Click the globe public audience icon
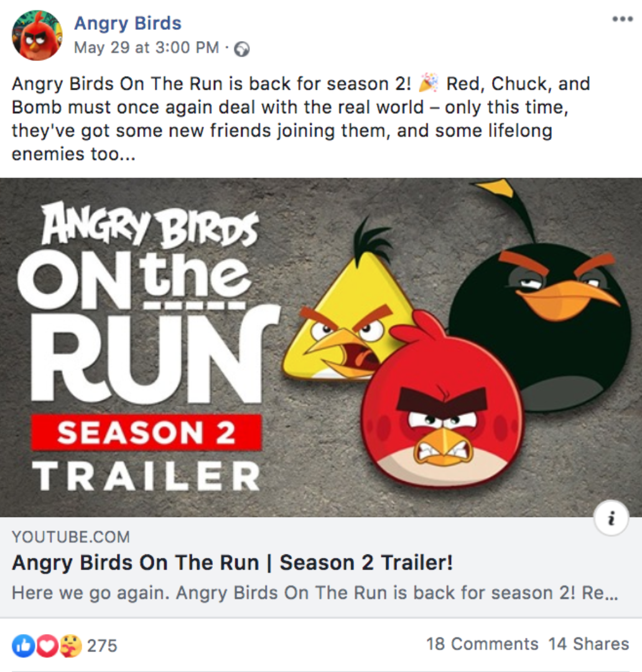The width and height of the screenshot is (642, 672). [242, 49]
